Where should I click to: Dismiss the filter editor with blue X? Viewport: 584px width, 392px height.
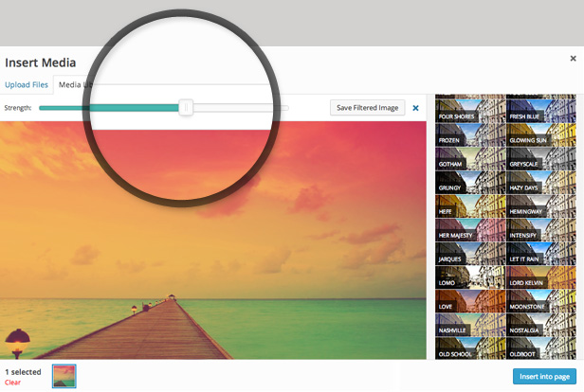[415, 108]
